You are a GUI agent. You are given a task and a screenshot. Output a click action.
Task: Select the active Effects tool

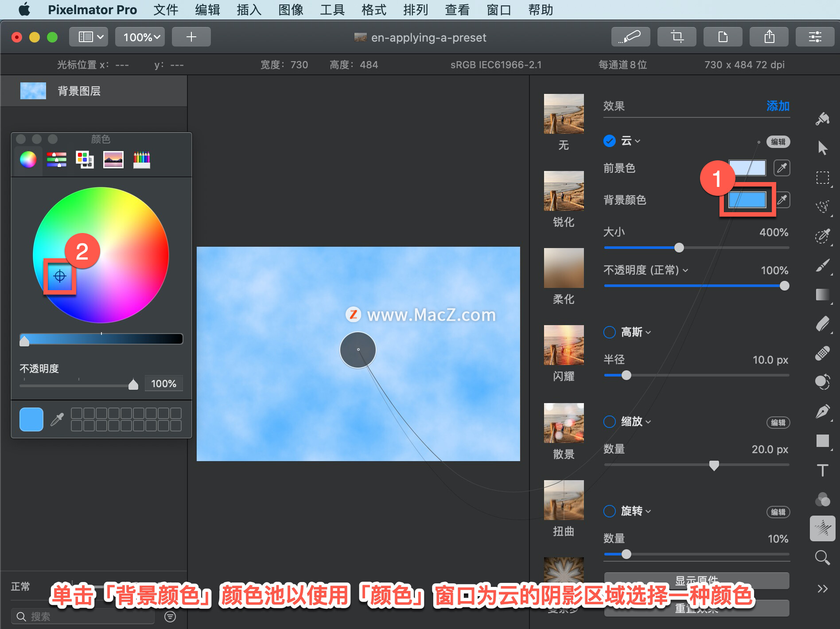point(823,528)
